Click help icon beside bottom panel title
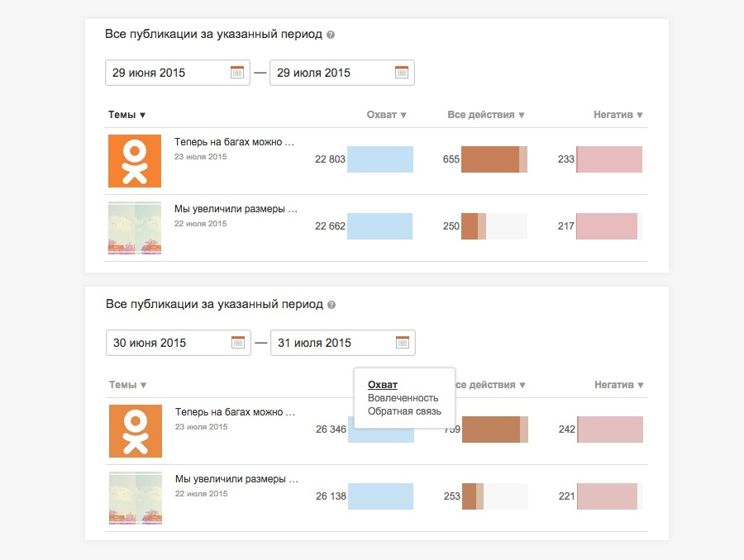Image resolution: width=744 pixels, height=560 pixels. 331,306
